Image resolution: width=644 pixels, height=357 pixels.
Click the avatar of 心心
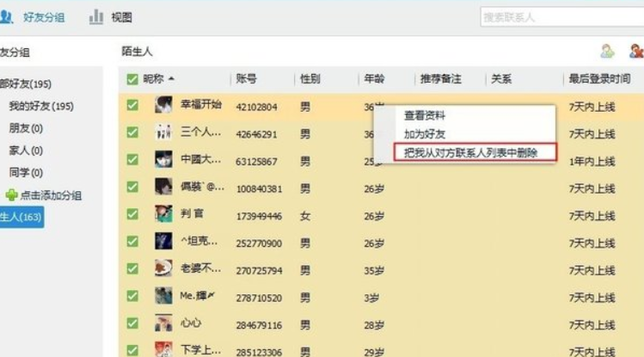[163, 323]
